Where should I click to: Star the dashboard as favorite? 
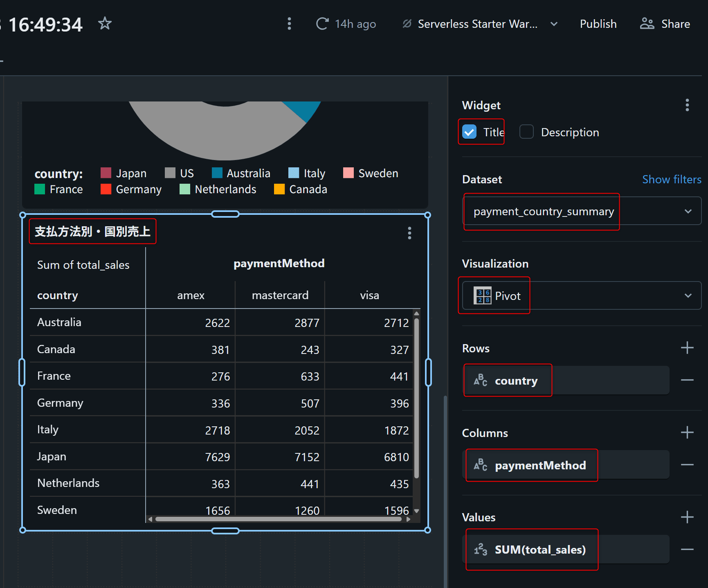[105, 23]
